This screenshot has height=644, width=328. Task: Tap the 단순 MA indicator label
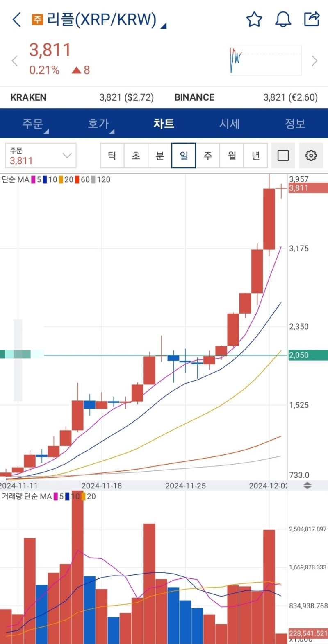coord(16,179)
